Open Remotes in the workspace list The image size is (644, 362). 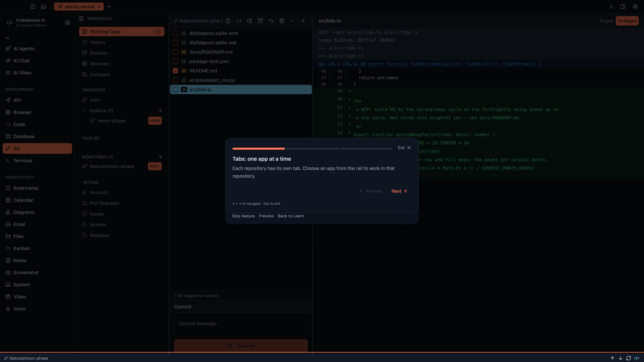(x=122, y=64)
